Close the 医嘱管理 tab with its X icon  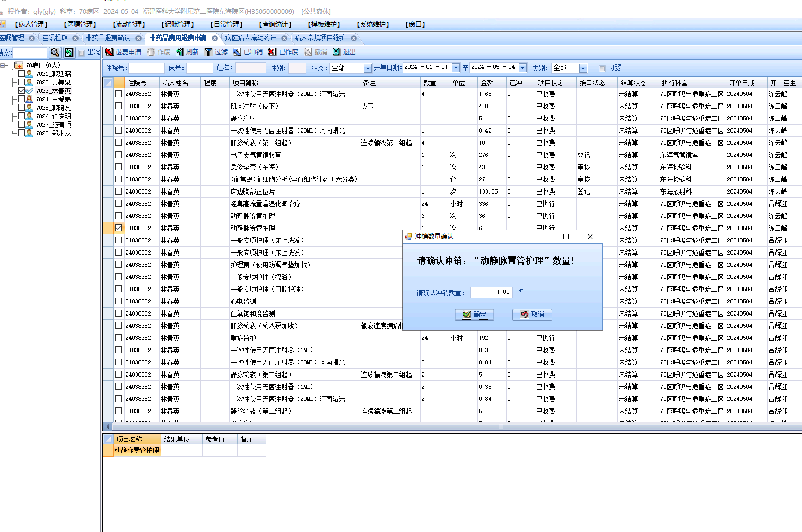32,38
